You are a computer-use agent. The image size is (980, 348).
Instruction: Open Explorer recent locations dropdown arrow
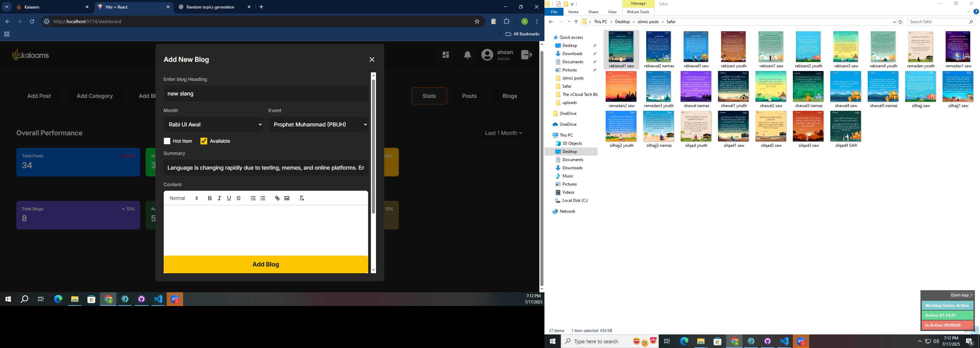click(x=569, y=22)
